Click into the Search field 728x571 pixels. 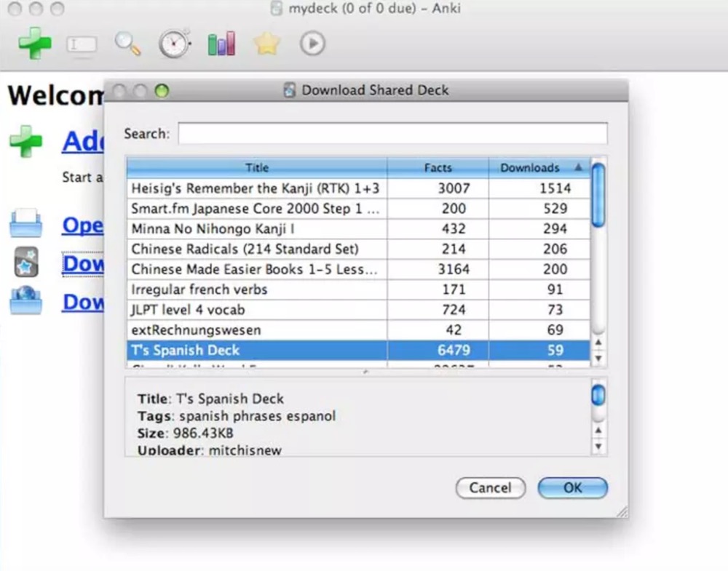click(393, 134)
